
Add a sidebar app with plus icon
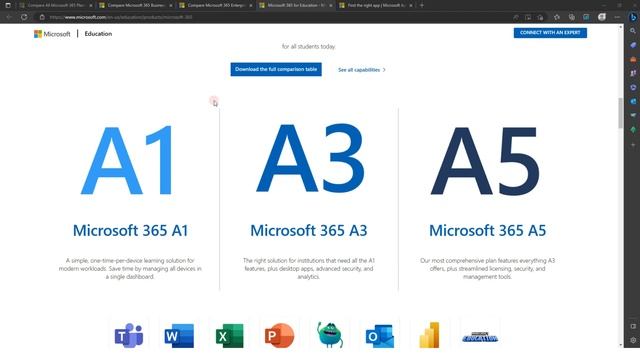click(633, 145)
